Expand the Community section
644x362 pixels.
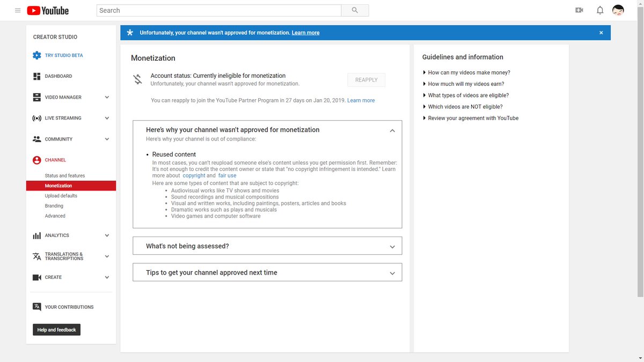[x=107, y=139]
